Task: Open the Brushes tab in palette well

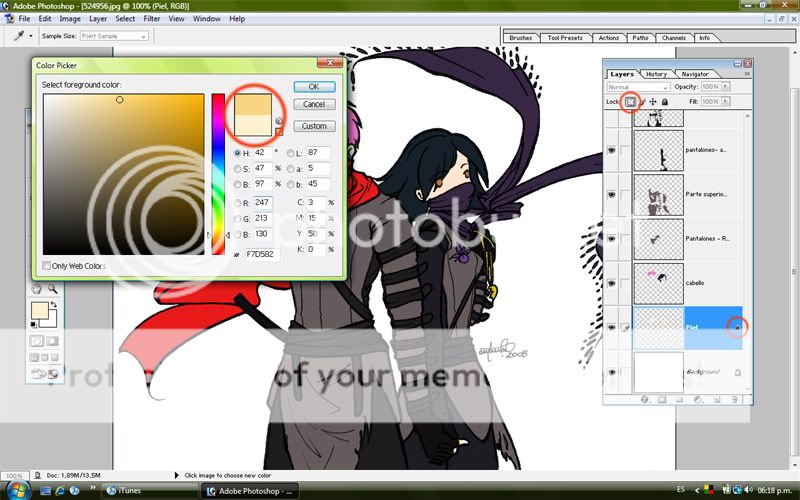Action: tap(521, 38)
